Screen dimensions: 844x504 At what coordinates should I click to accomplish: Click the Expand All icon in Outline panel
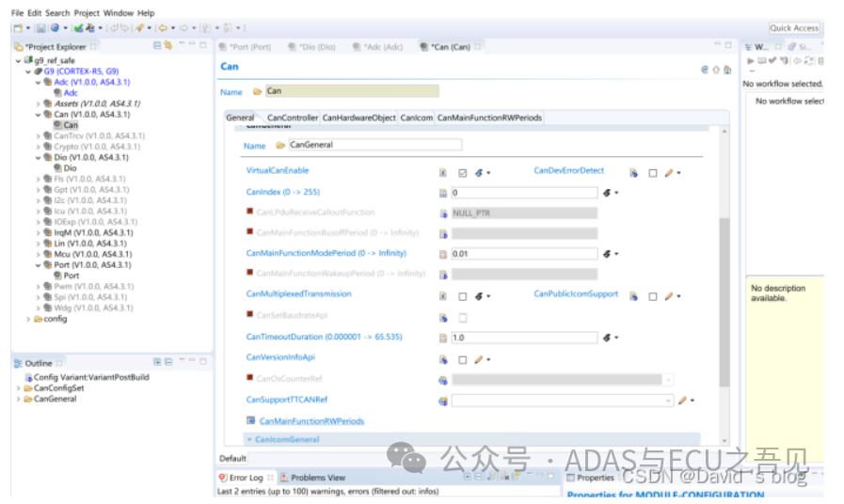pos(157,362)
